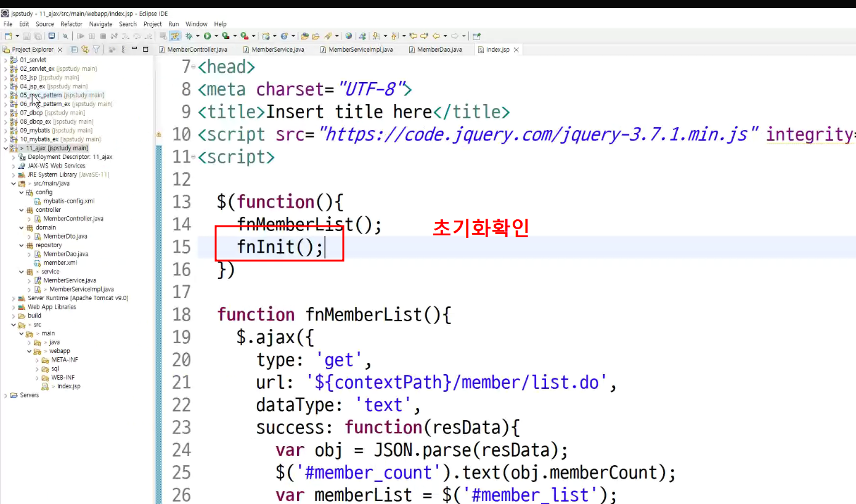Viewport: 856px width, 504px height.
Task: Click the Open Perspective icon
Action: pyautogui.click(x=476, y=36)
